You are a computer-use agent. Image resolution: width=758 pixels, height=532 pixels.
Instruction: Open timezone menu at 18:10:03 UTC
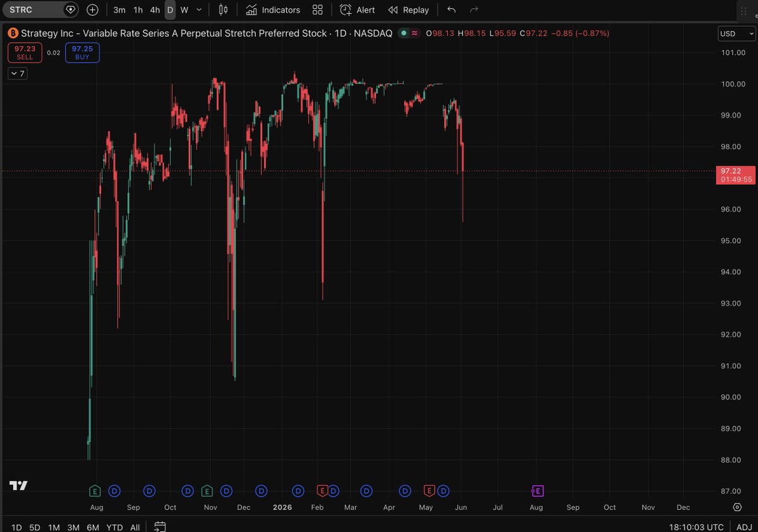point(697,527)
